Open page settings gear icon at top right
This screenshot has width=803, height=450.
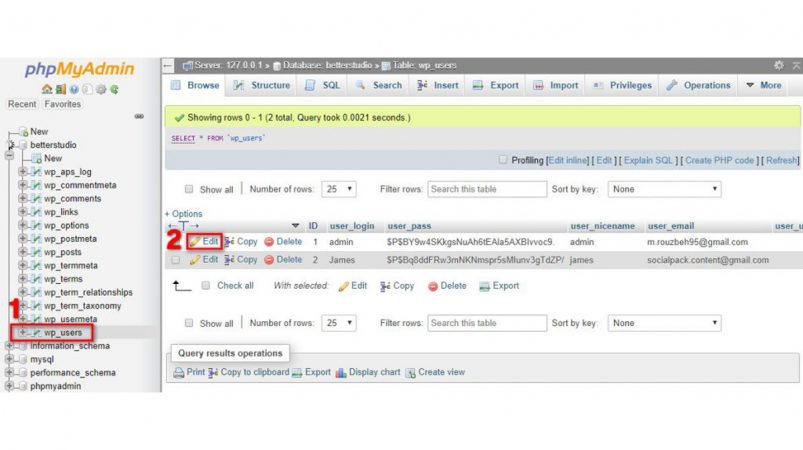(x=778, y=65)
